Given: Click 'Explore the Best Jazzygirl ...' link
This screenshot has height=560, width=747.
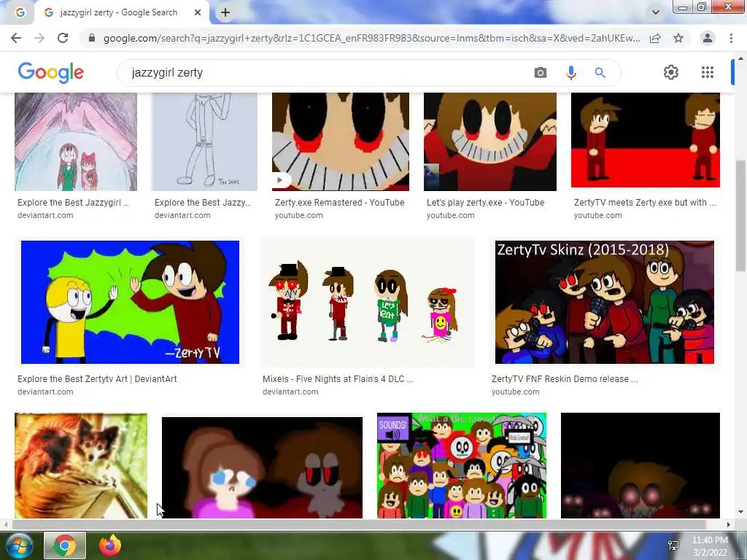Looking at the screenshot, I should [x=73, y=203].
